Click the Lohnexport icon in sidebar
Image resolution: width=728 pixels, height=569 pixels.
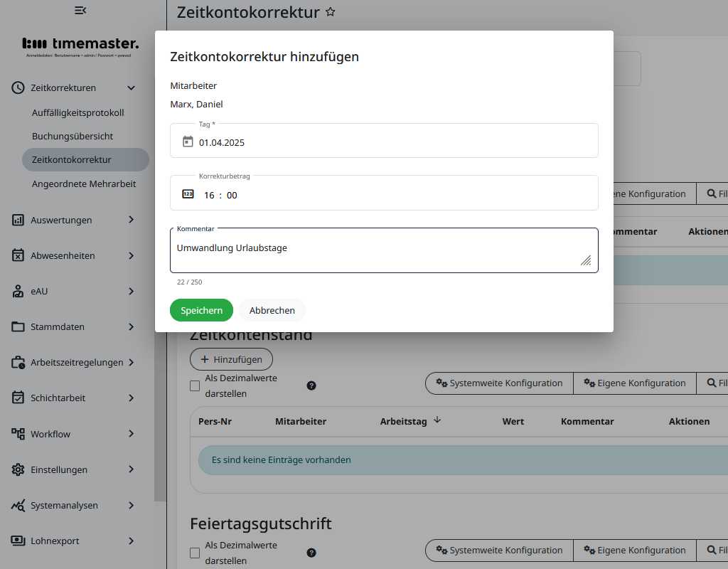coord(18,541)
